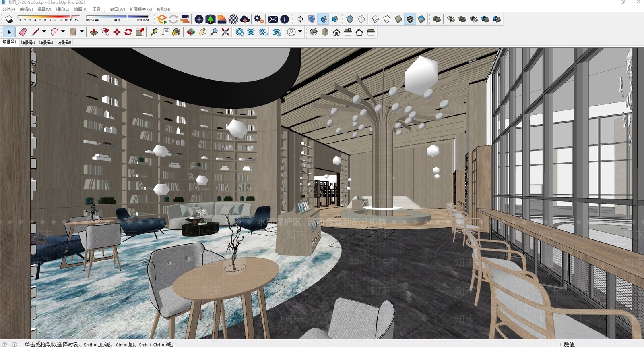Click the Enscape start render icon
This screenshot has height=347, width=644.
[162, 19]
